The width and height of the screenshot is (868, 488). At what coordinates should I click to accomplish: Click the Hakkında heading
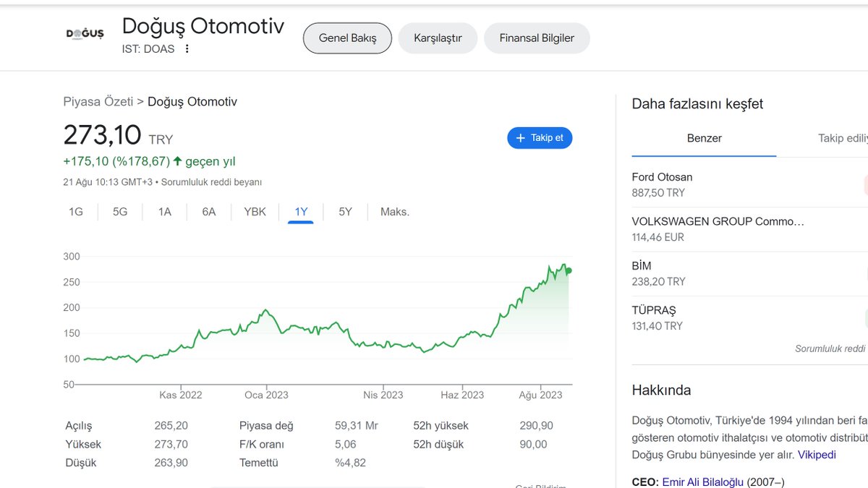pos(661,390)
